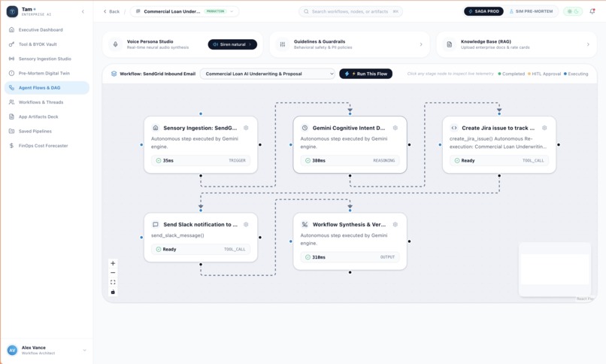Image resolution: width=606 pixels, height=364 pixels.
Task: Select Agent Flows & DAG item
Action: point(47,88)
